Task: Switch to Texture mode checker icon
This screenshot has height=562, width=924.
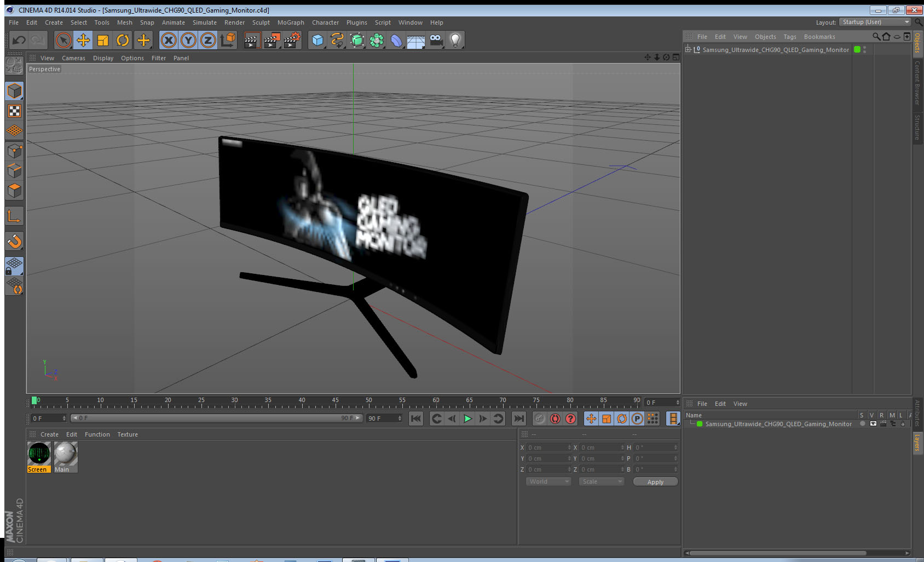Action: (x=14, y=111)
